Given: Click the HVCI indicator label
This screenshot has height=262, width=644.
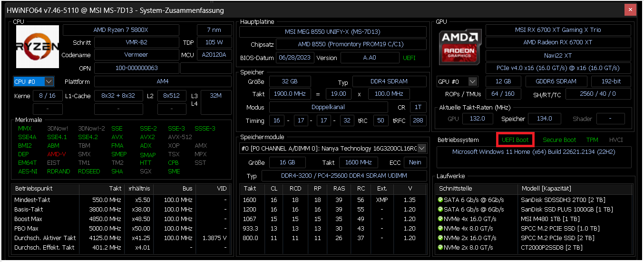Looking at the screenshot, I should click(x=616, y=140).
